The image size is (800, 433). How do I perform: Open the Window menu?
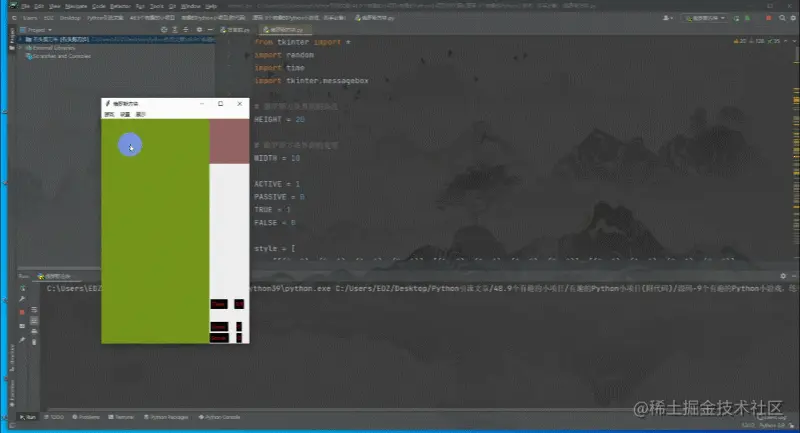point(190,6)
